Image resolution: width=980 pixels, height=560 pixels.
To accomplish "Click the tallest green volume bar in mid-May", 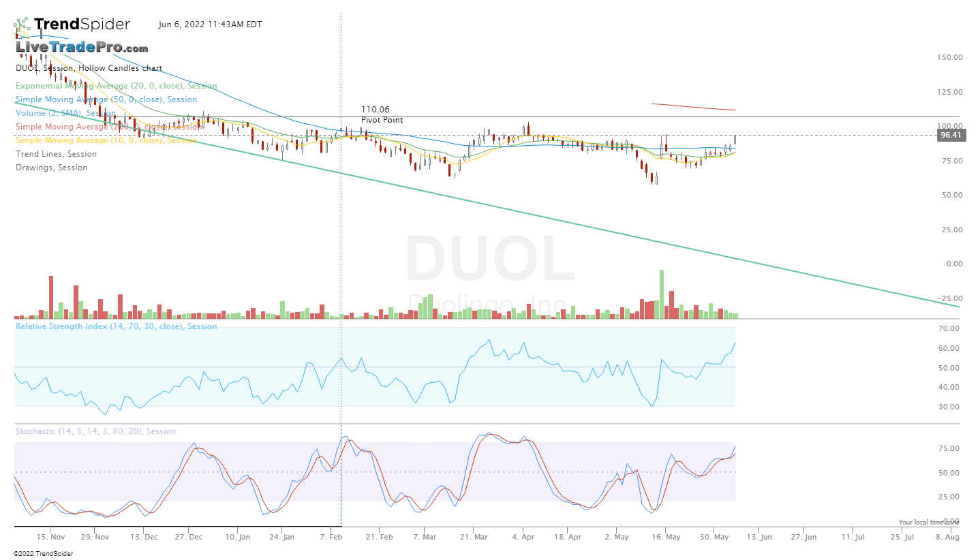I will click(x=661, y=294).
